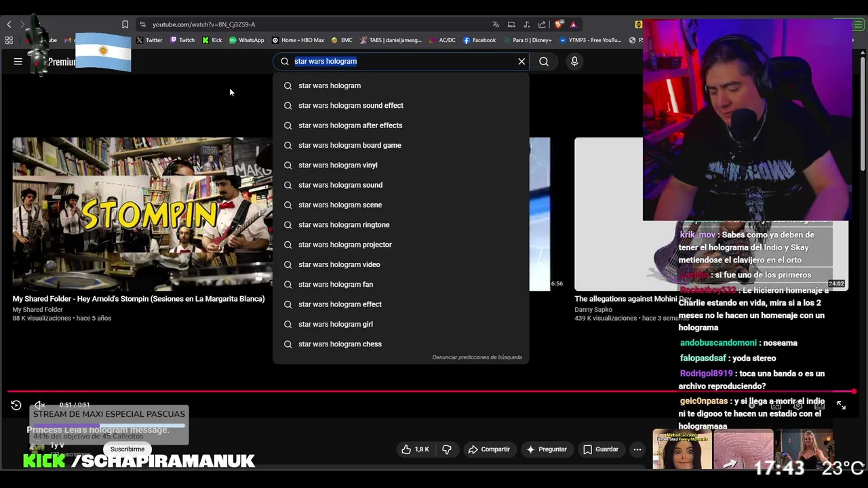Click the Guardar save button
868x488 pixels.
coord(601,449)
